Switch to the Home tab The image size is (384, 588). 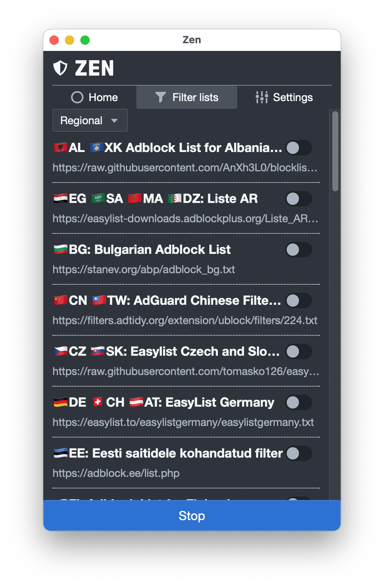(x=94, y=97)
